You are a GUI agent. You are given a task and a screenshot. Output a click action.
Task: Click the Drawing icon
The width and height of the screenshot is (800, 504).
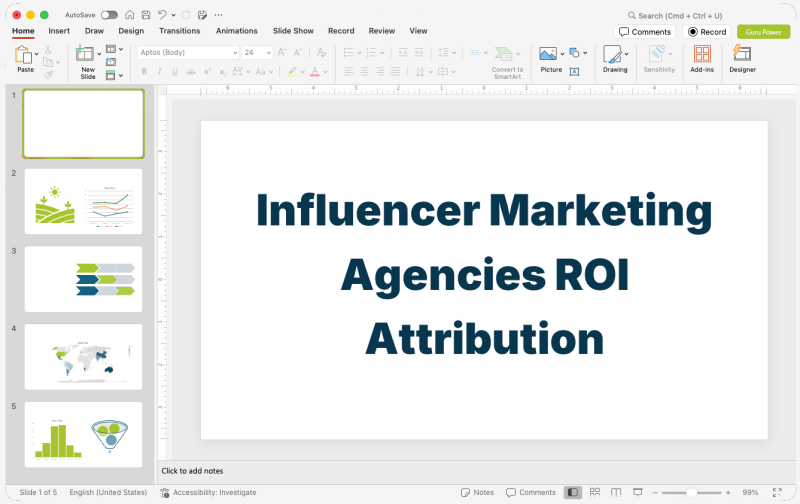(612, 54)
